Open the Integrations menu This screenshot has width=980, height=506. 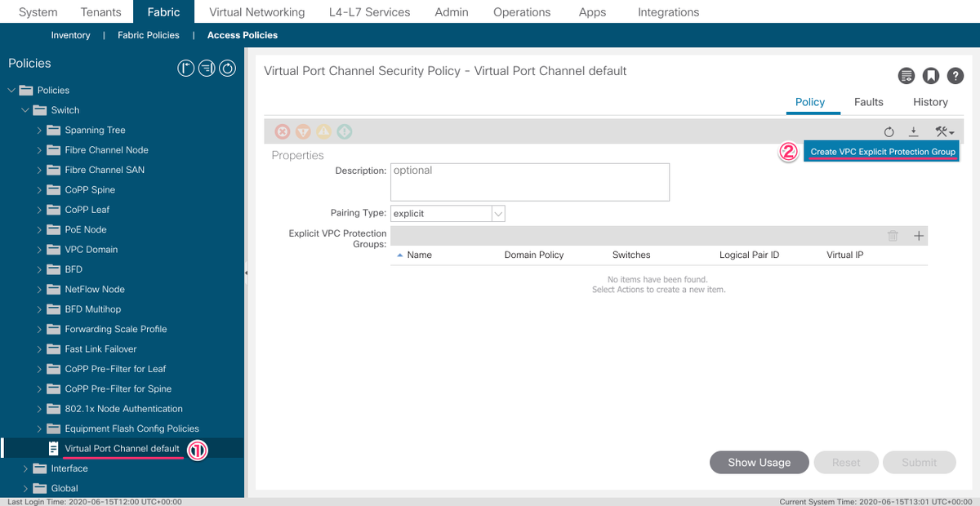(x=668, y=12)
